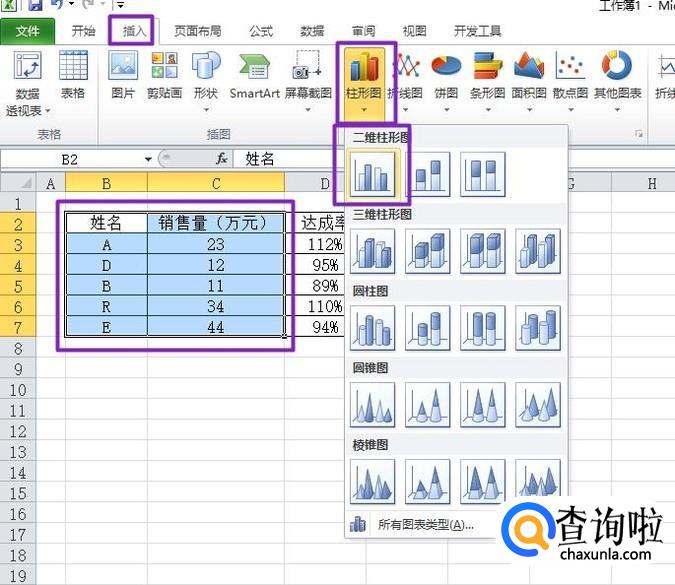This screenshot has width=675, height=585.
Task: Select the first cone chart thumbnail
Action: click(372, 404)
